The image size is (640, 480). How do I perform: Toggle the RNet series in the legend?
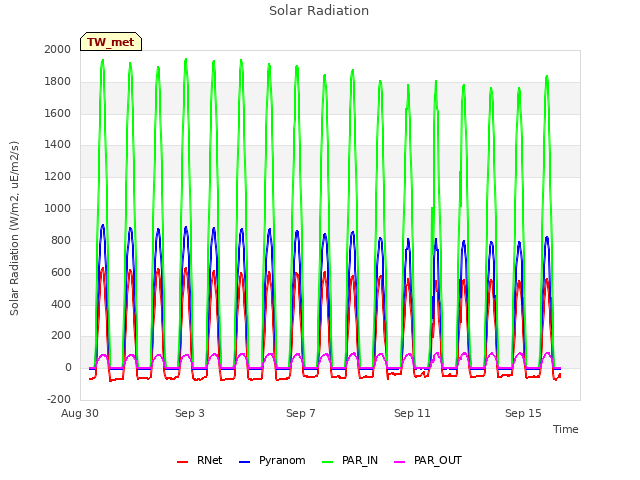[200, 461]
